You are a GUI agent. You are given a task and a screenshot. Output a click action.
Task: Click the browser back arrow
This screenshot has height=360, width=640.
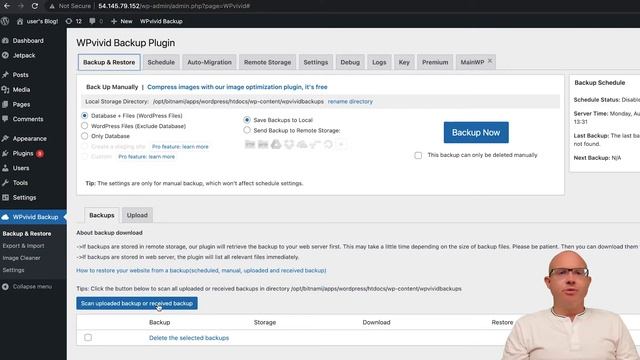pyautogui.click(x=7, y=6)
